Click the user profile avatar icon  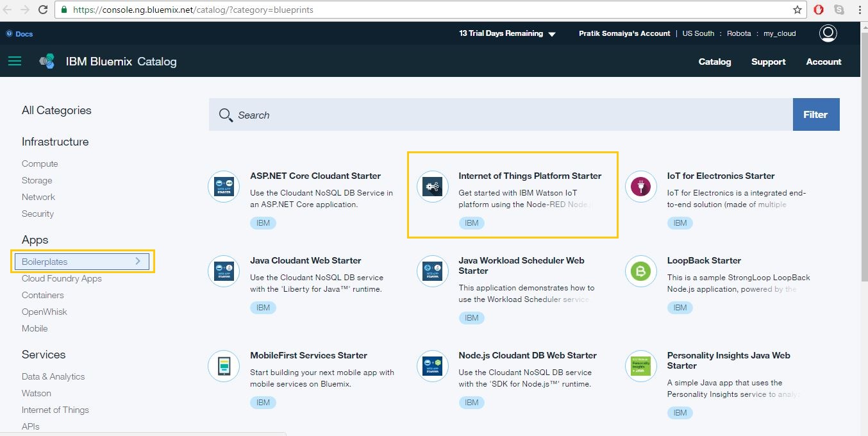pyautogui.click(x=828, y=33)
